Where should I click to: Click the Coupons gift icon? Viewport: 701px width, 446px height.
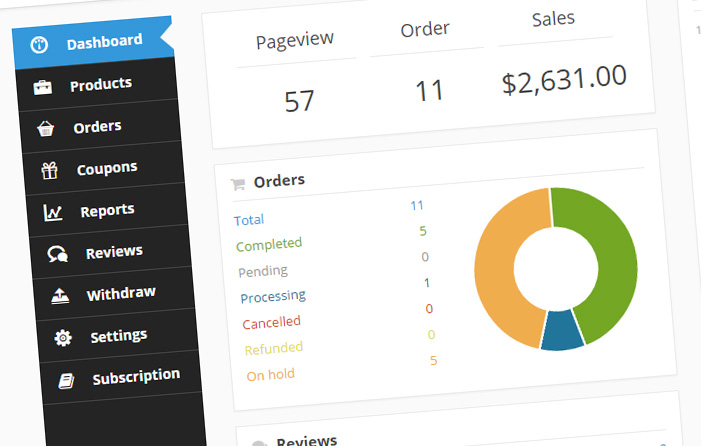[x=50, y=171]
